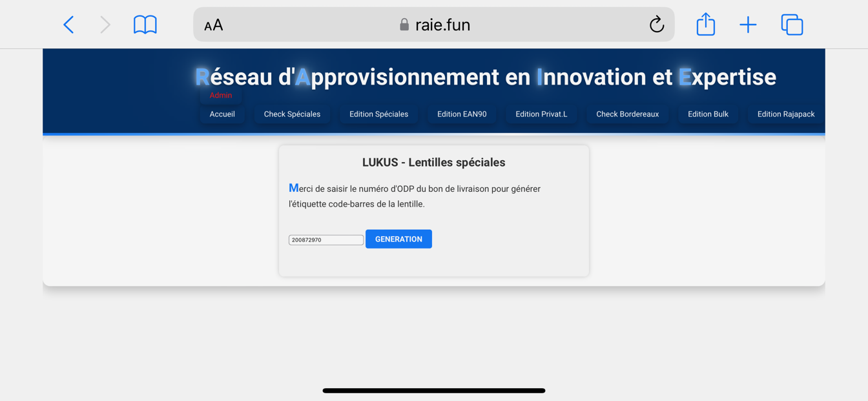868x401 pixels.
Task: Open the Admin link in red
Action: click(221, 96)
